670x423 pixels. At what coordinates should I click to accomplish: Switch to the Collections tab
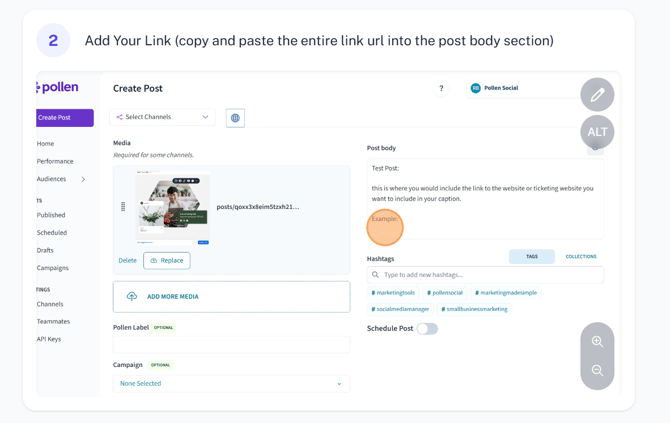coord(581,256)
